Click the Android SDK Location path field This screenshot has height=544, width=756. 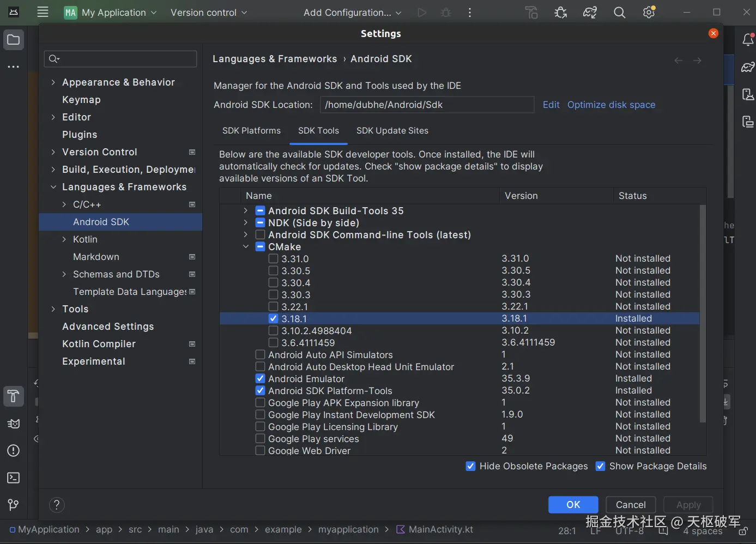coord(427,105)
